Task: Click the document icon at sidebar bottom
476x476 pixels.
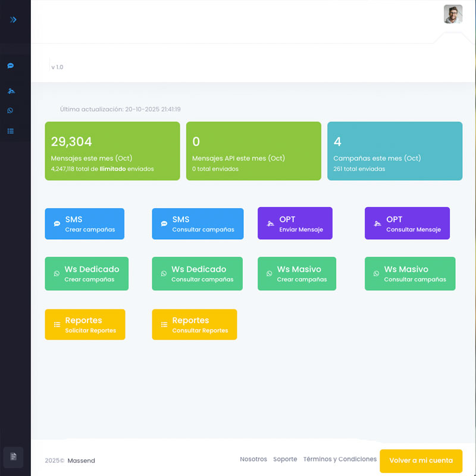Action: (13, 456)
